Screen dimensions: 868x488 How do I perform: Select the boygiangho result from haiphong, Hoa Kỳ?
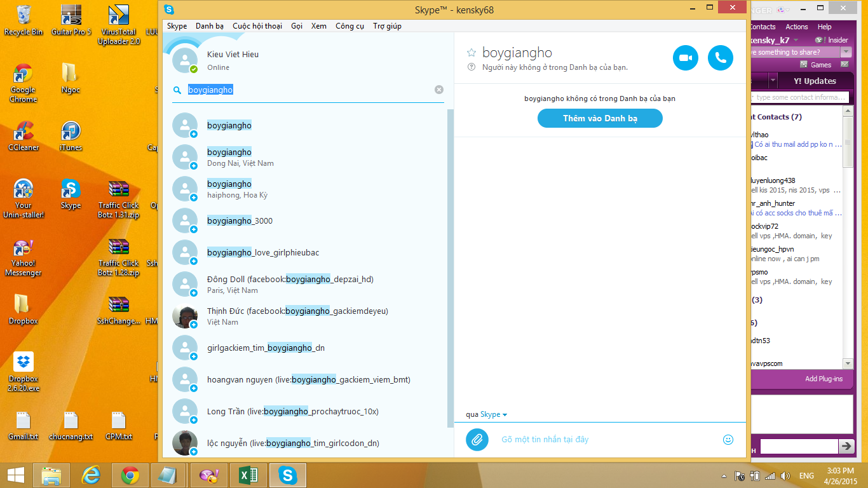click(x=308, y=189)
